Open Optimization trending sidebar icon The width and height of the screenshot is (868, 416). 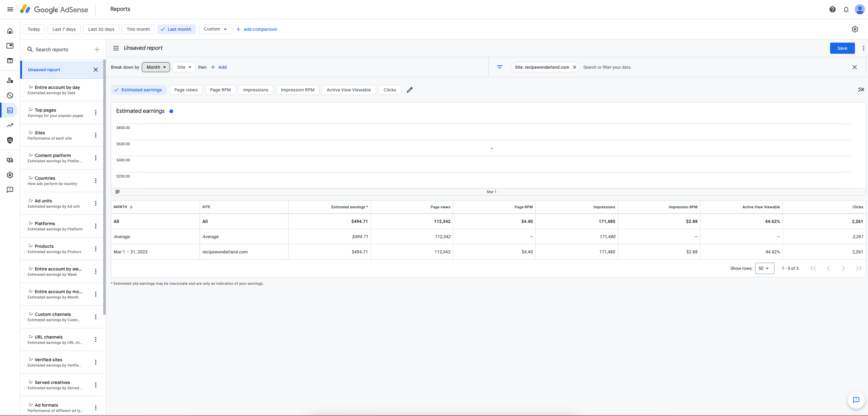[x=10, y=125]
